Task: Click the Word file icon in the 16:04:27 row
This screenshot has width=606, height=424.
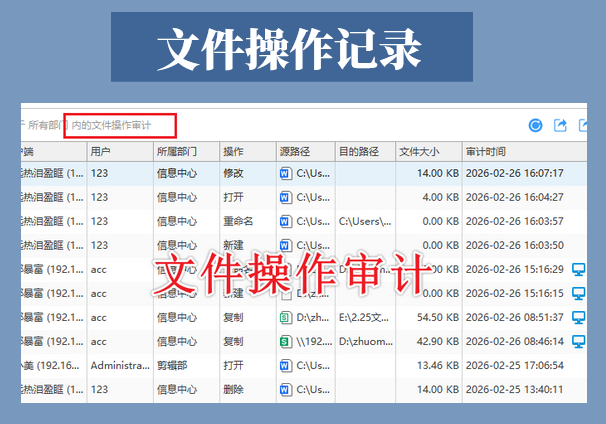Action: pos(285,197)
